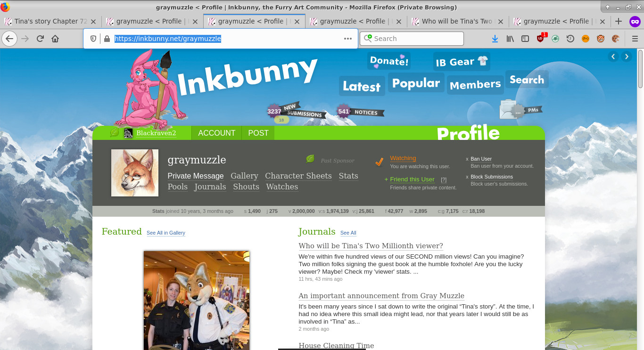Viewport: 644px width, 350px height.
Task: Open the monkey-face userscript extension
Action: (x=601, y=39)
